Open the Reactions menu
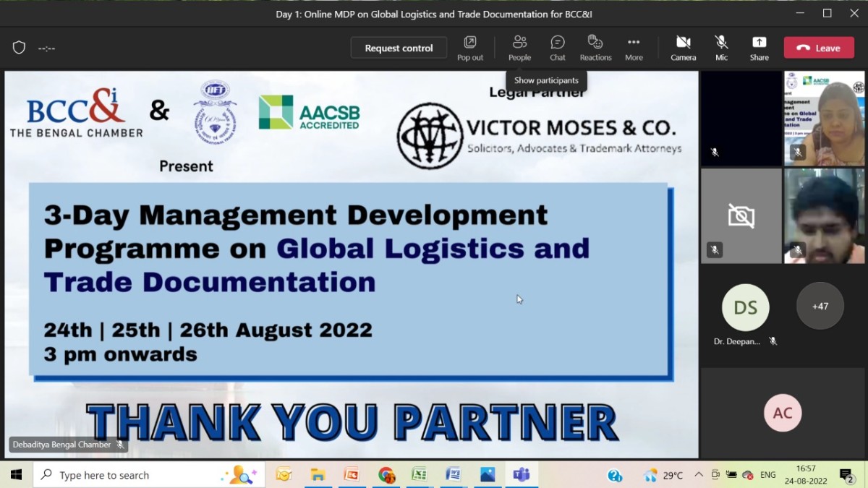The width and height of the screenshot is (868, 488). (595, 48)
